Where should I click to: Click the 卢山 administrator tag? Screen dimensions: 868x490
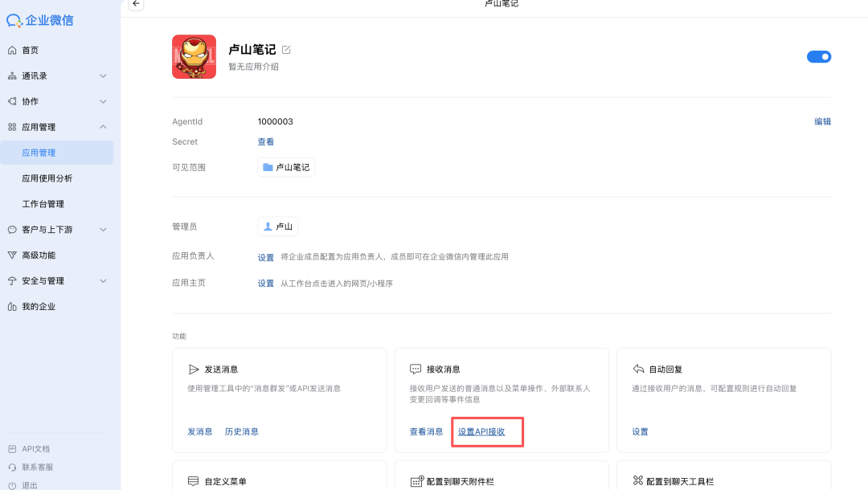pyautogui.click(x=278, y=227)
